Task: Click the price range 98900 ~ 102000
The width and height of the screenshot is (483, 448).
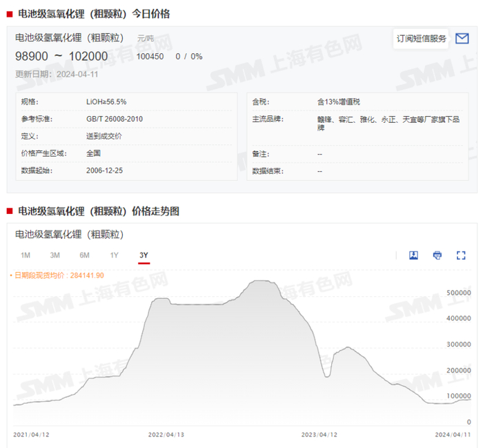Action: pos(61,57)
